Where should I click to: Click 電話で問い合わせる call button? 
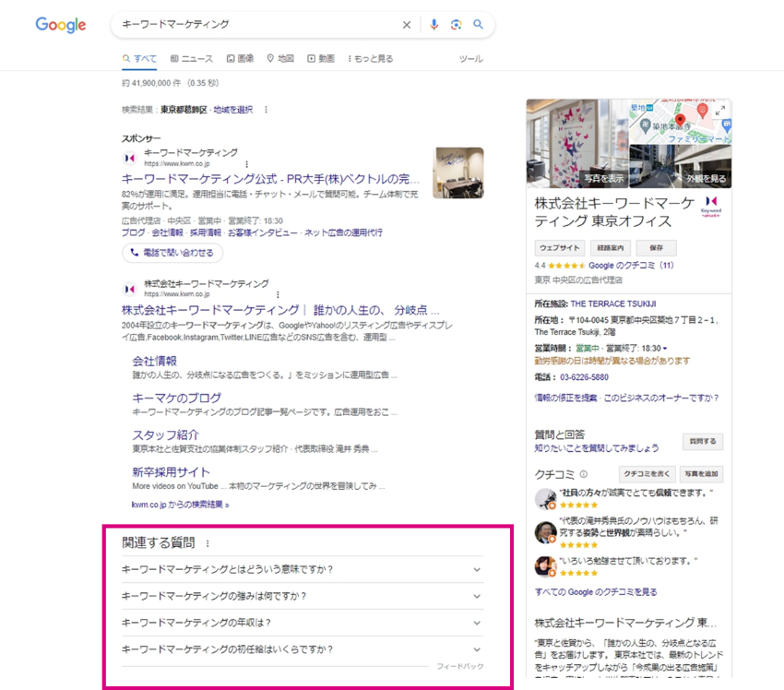172,253
